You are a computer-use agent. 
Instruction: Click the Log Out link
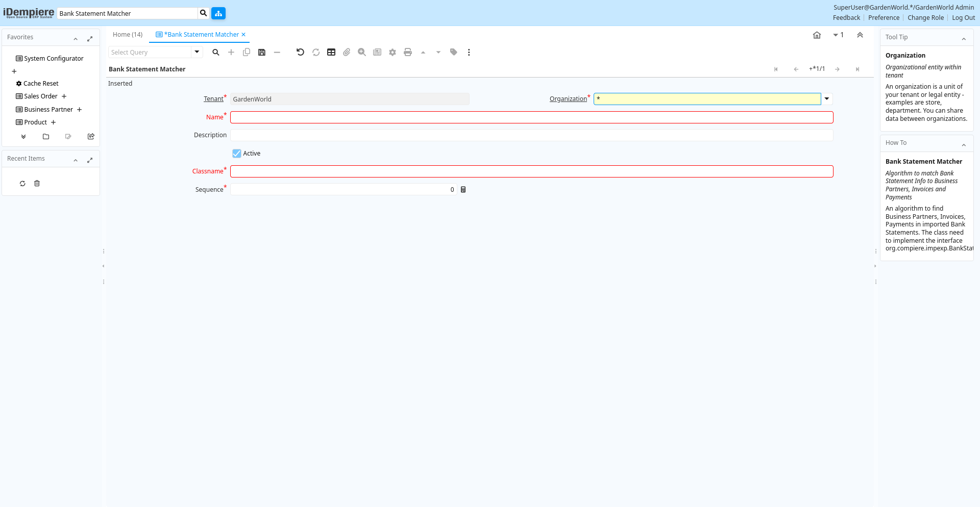pos(963,18)
